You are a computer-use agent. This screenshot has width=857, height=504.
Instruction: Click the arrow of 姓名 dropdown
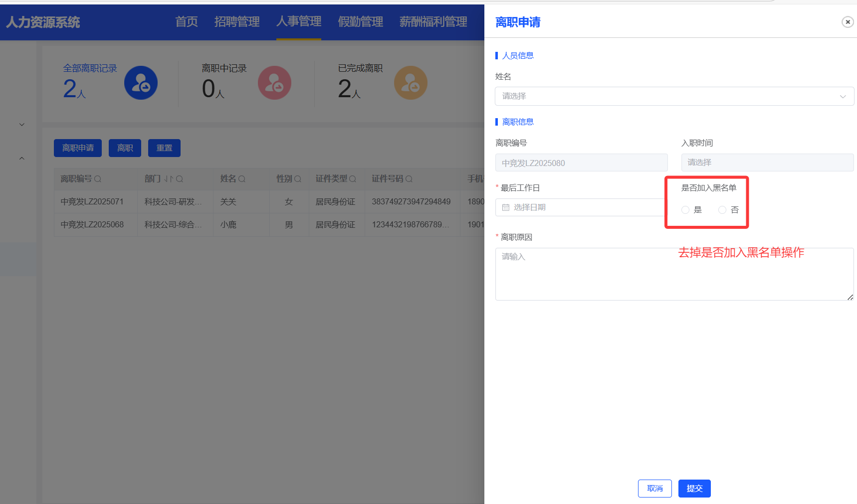843,96
